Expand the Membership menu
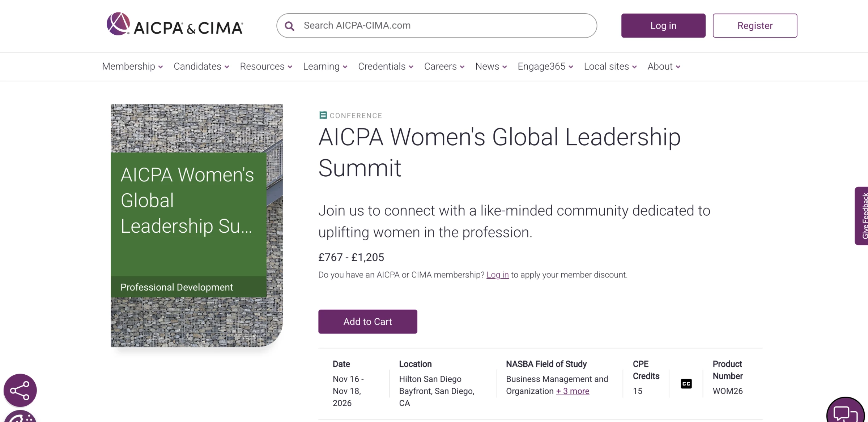The width and height of the screenshot is (868, 422). [x=132, y=66]
